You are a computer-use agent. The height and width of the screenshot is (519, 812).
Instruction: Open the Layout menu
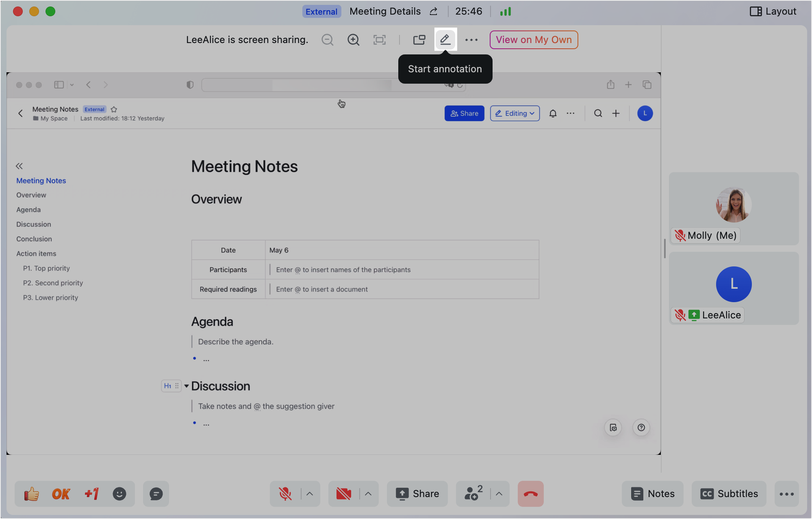(773, 11)
